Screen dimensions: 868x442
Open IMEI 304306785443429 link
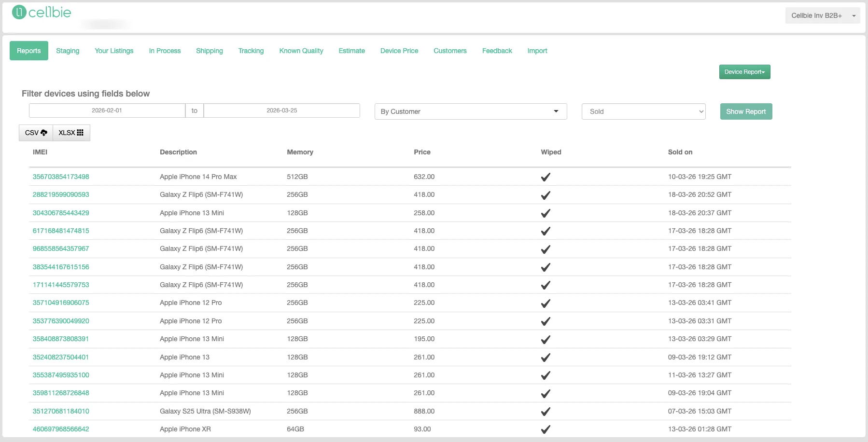61,213
